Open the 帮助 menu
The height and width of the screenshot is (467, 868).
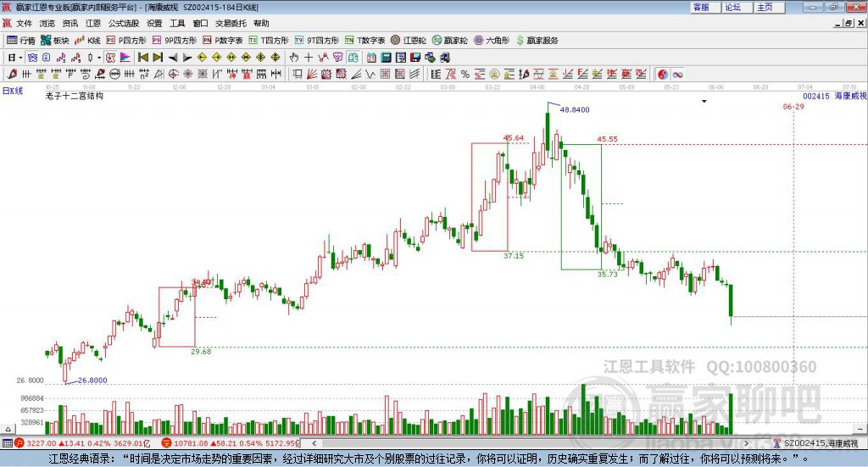coord(261,23)
